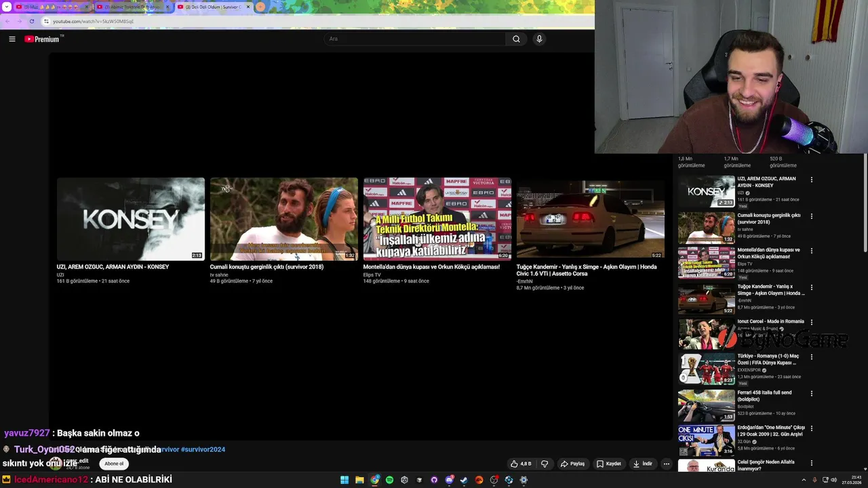This screenshot has width=868, height=488.
Task: Close the '(3) Muz' tab
Action: [87, 7]
